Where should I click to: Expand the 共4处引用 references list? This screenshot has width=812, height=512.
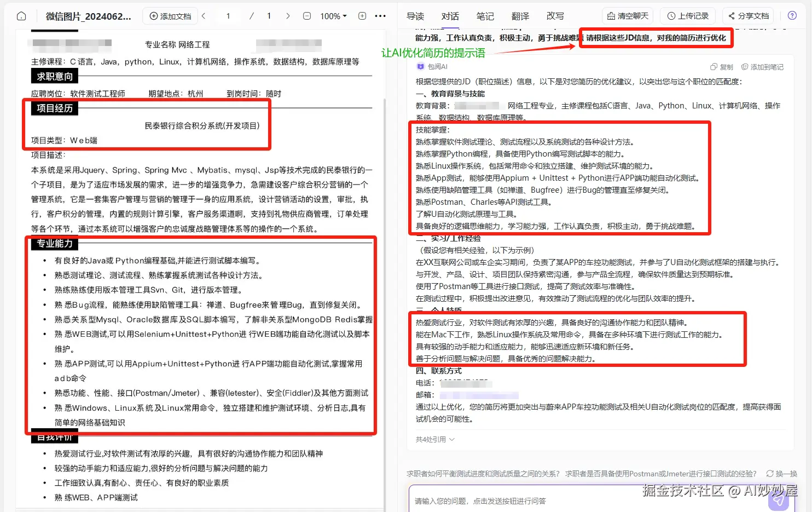point(435,439)
